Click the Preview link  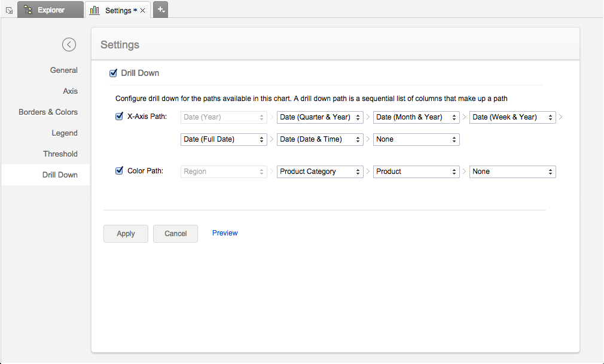click(x=225, y=233)
